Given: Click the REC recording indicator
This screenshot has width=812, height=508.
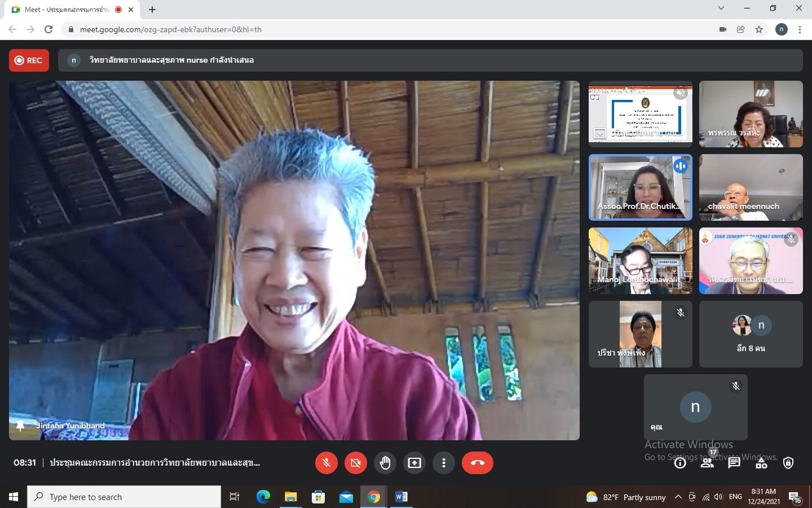Looking at the screenshot, I should [x=29, y=60].
